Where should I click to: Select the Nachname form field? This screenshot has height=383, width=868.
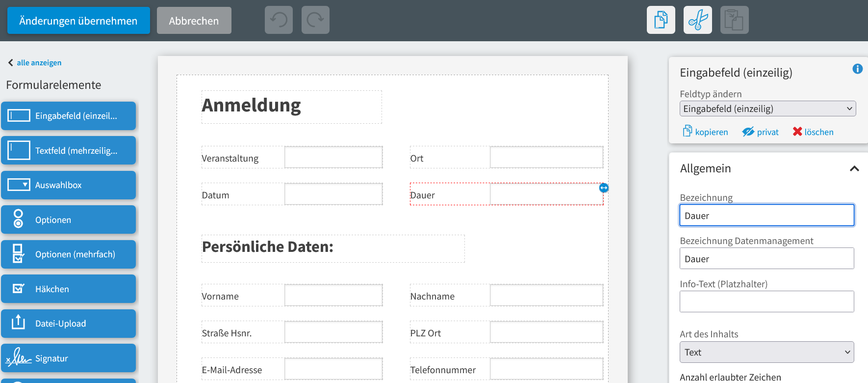coord(507,295)
